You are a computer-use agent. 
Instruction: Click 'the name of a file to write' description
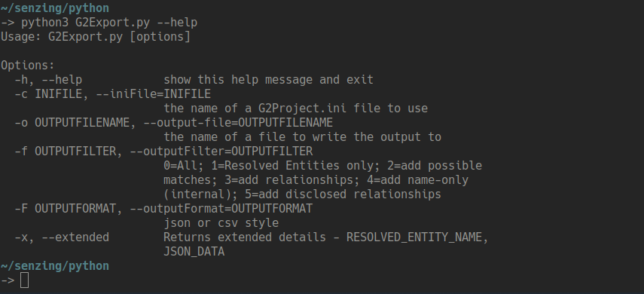pyautogui.click(x=255, y=137)
